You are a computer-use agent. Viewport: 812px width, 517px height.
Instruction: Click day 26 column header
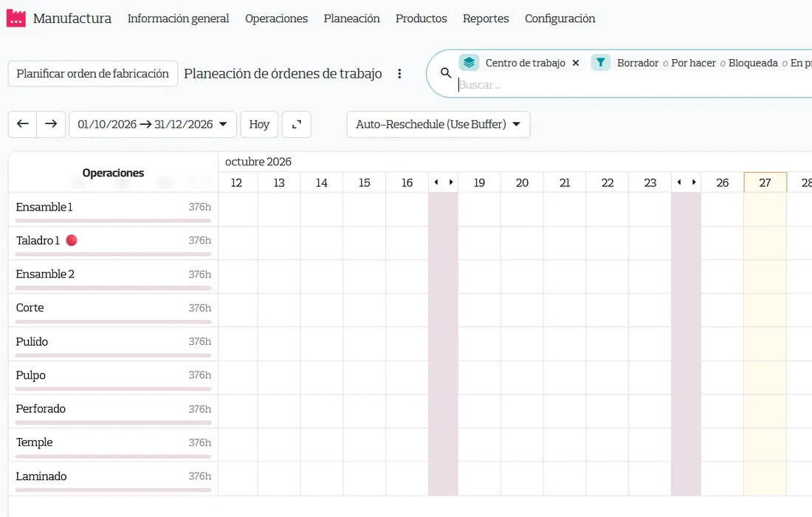coord(723,182)
